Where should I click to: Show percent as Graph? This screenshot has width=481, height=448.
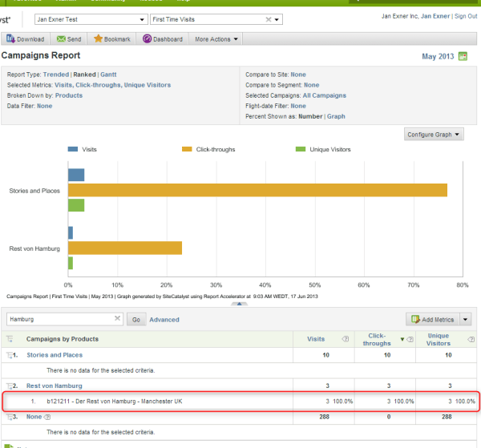click(336, 116)
